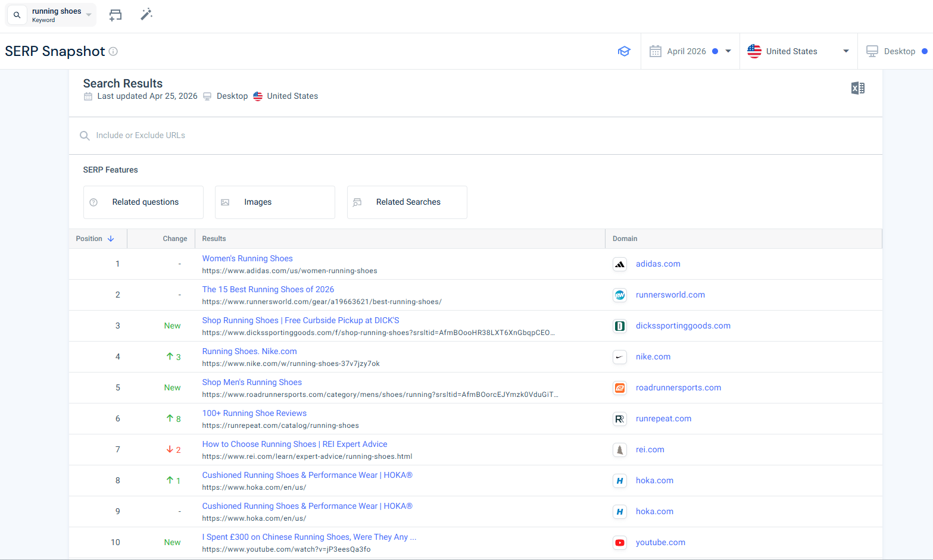Click the magnifier icon in the URL filter

(85, 136)
